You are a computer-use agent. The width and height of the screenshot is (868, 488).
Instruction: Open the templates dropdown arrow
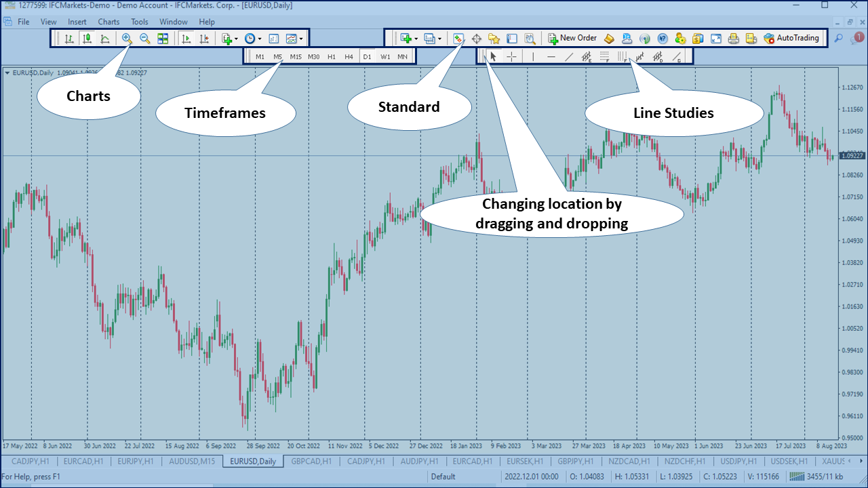pos(300,39)
